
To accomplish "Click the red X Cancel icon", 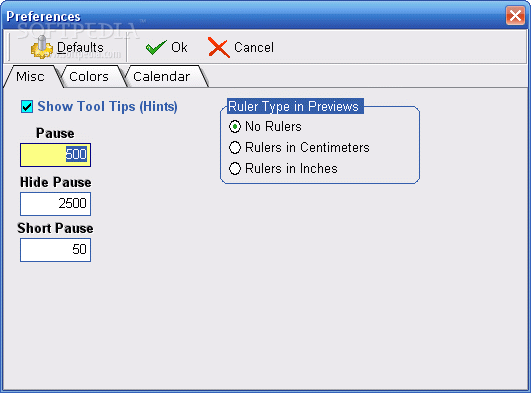I will pyautogui.click(x=219, y=47).
